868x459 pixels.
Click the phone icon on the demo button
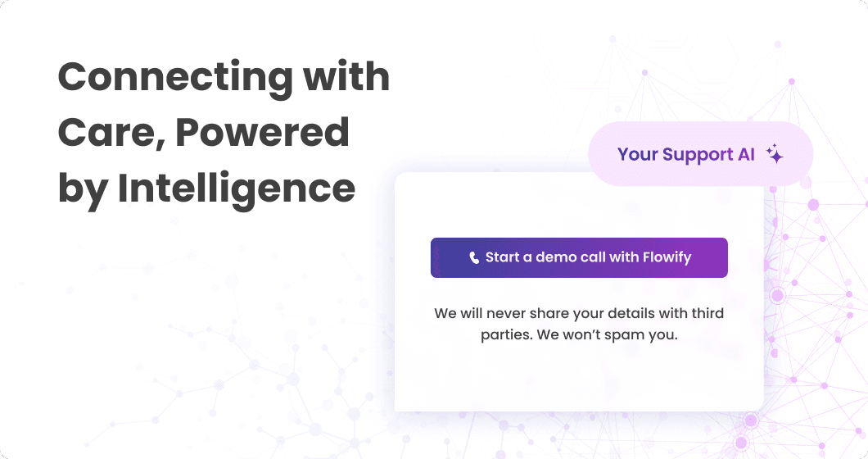[x=474, y=258]
